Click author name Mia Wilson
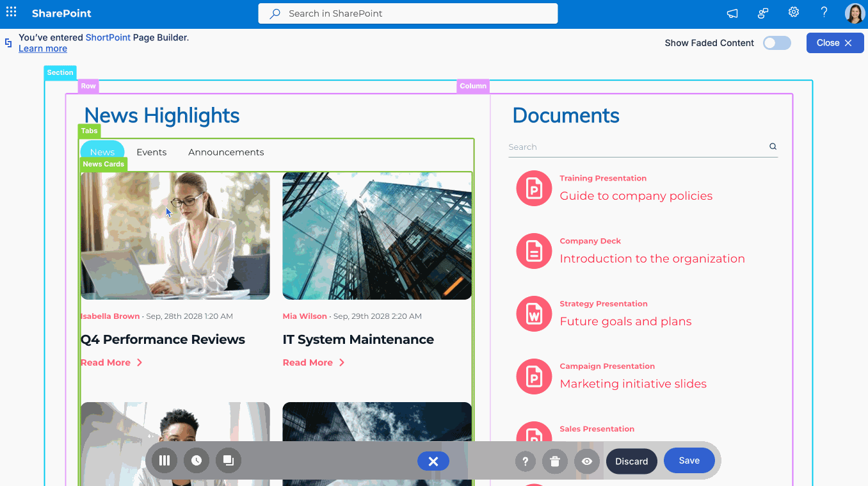The width and height of the screenshot is (868, 486). point(305,316)
